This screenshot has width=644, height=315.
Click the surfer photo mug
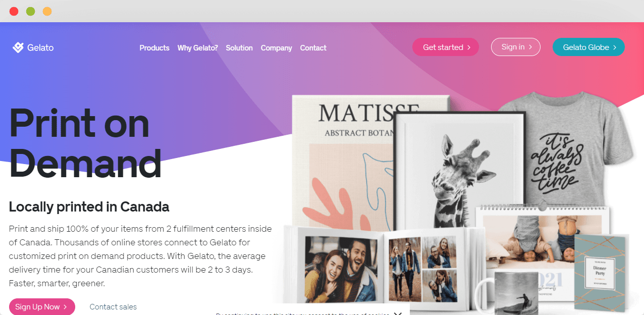pyautogui.click(x=510, y=293)
